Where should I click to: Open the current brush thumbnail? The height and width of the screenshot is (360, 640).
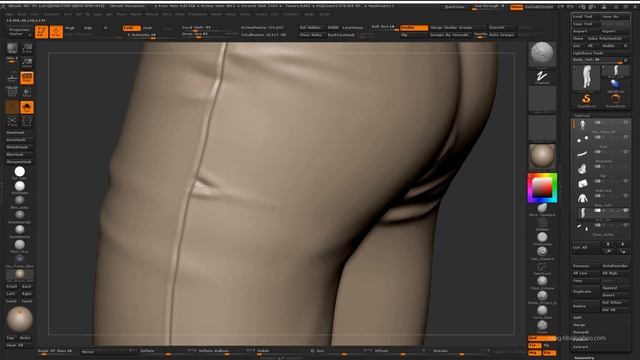pyautogui.click(x=542, y=54)
